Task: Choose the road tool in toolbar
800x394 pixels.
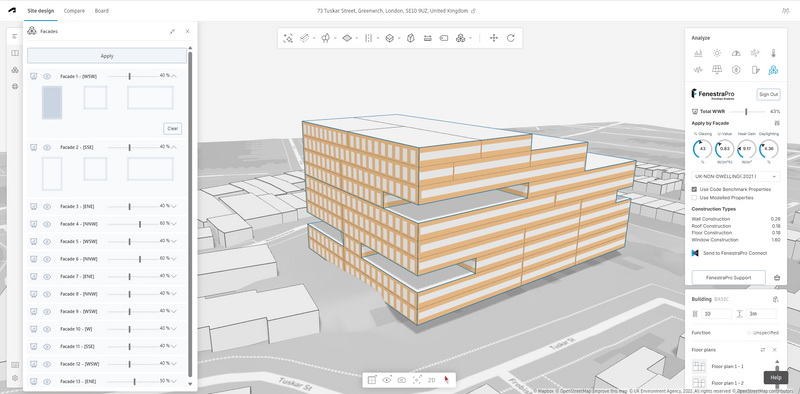Action: click(x=368, y=38)
